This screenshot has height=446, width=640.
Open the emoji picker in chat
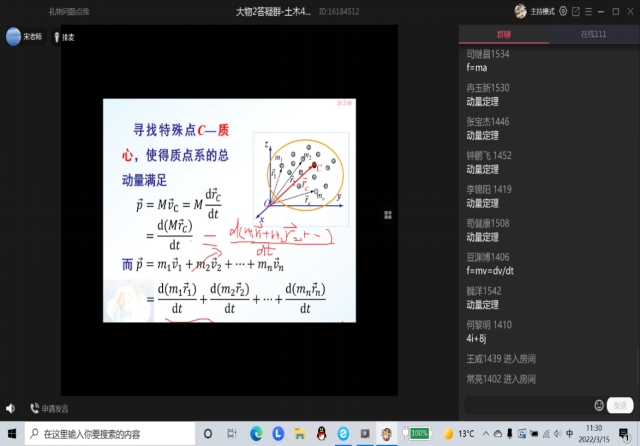tap(599, 405)
